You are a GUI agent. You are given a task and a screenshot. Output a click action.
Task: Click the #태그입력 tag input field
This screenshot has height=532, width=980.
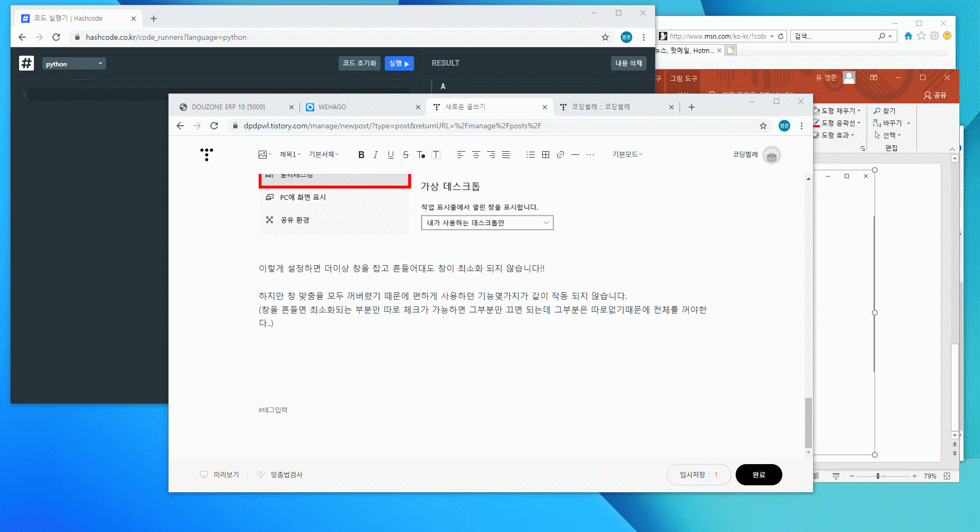(x=273, y=410)
